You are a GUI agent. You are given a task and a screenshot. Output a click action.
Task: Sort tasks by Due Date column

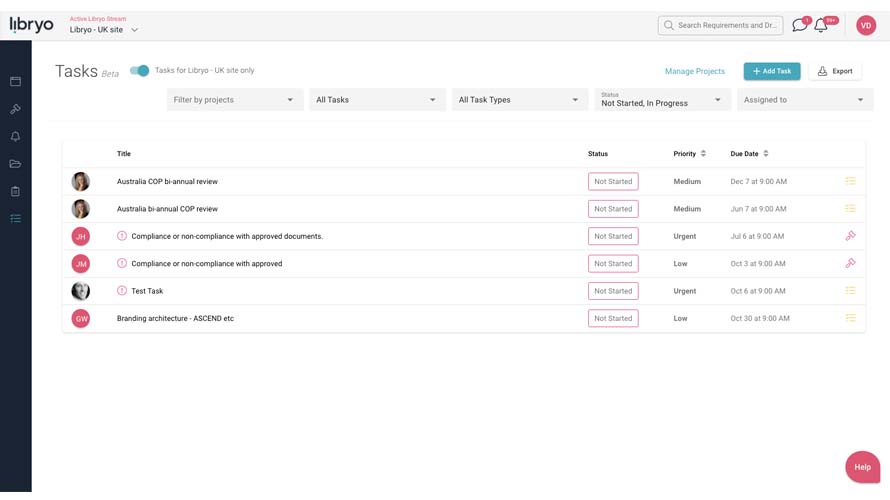[x=749, y=154]
